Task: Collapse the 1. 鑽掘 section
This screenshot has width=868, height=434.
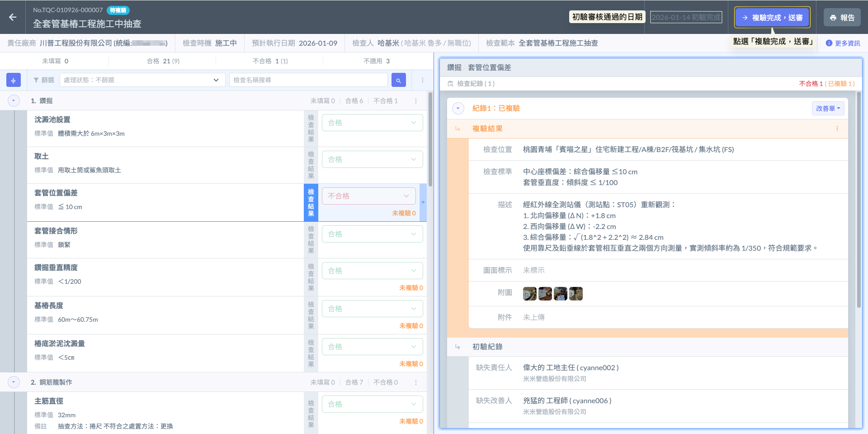Action: 14,101
